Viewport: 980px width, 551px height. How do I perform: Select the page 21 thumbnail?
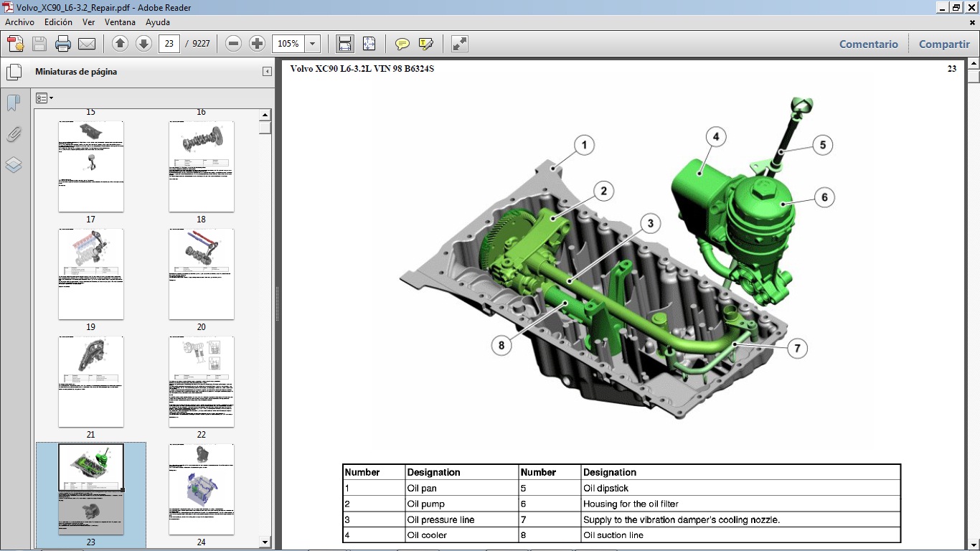coord(91,382)
